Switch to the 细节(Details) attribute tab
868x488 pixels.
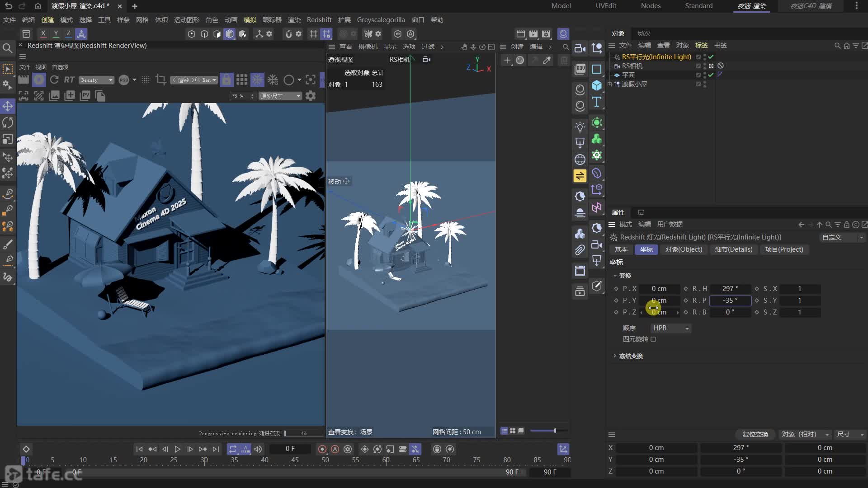click(734, 249)
